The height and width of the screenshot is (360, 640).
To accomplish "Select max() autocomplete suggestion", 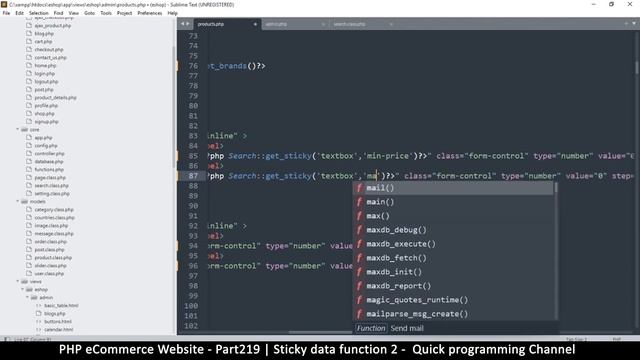I will (x=453, y=216).
